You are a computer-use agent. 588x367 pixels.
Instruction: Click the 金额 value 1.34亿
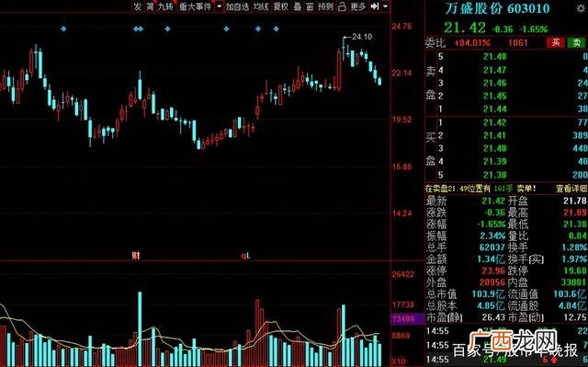tap(492, 259)
